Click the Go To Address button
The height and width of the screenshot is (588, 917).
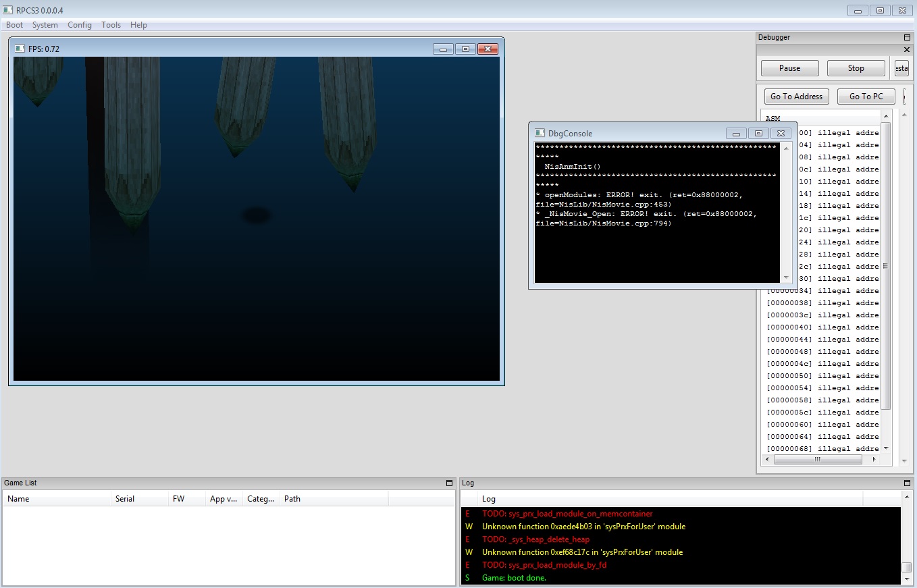[x=796, y=97]
